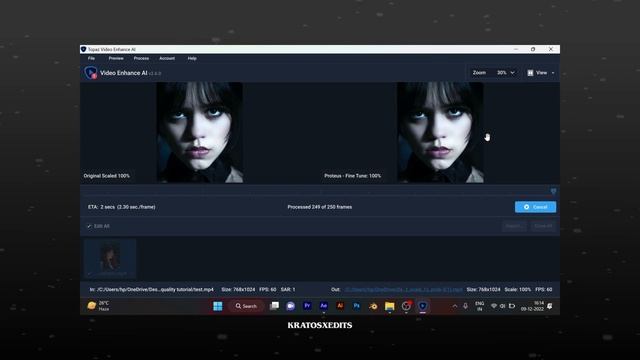Launch Adobe Photoshop from taskbar

(356, 306)
